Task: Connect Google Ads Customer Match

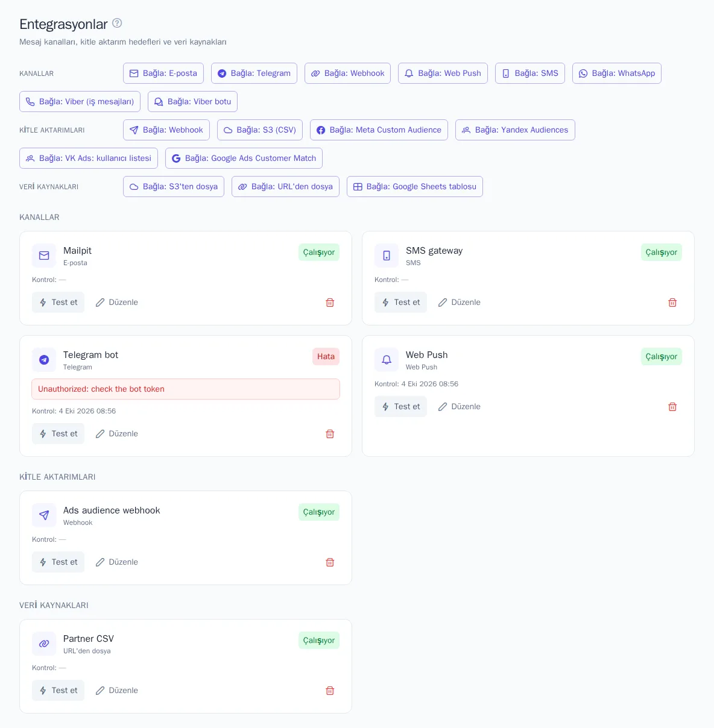Action: click(x=244, y=158)
